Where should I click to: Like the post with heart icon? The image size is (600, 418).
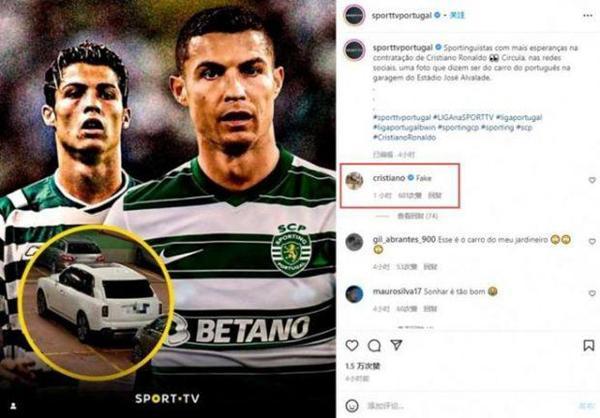pos(352,346)
